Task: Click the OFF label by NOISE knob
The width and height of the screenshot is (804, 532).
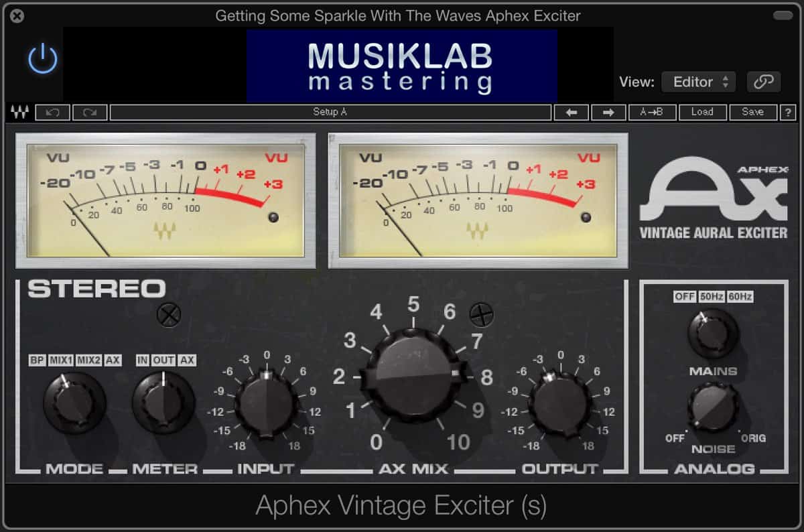Action: [x=675, y=438]
